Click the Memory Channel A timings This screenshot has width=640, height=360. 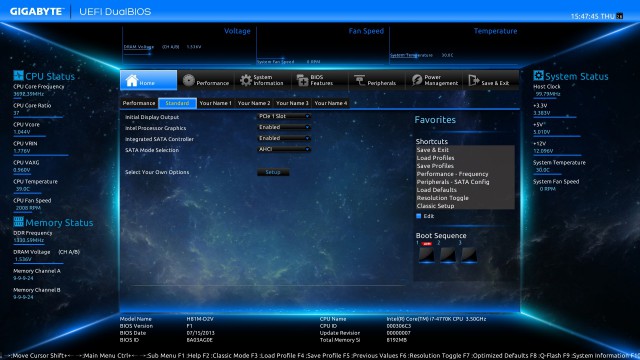pos(23,278)
